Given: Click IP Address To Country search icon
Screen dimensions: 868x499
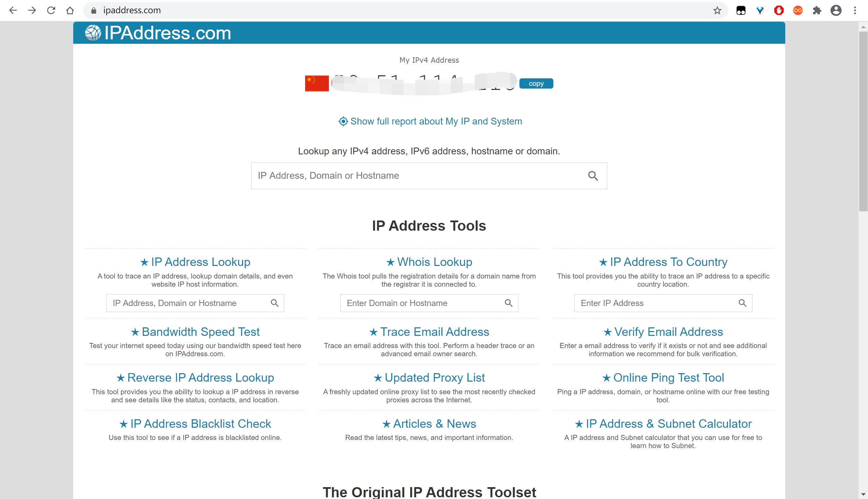Looking at the screenshot, I should click(x=742, y=303).
